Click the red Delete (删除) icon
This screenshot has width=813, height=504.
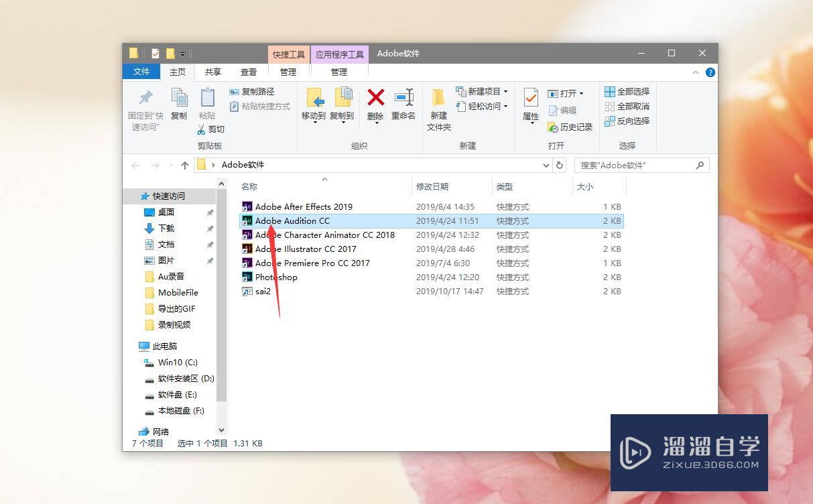[376, 98]
